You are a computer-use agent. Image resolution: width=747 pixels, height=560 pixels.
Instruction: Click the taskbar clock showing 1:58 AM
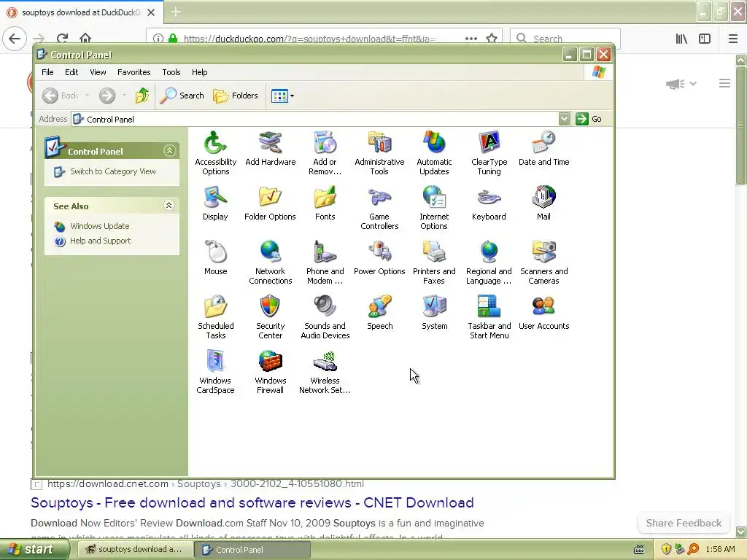coord(720,549)
